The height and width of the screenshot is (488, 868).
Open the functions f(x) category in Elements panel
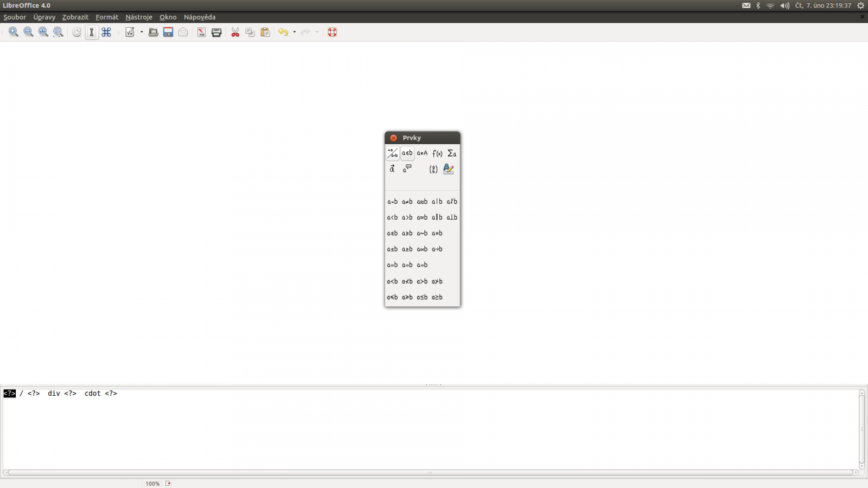point(437,153)
